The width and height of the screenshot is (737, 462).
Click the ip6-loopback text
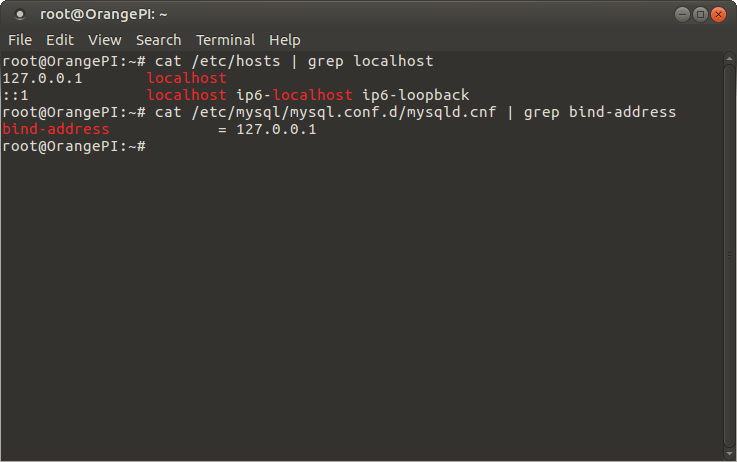click(416, 95)
